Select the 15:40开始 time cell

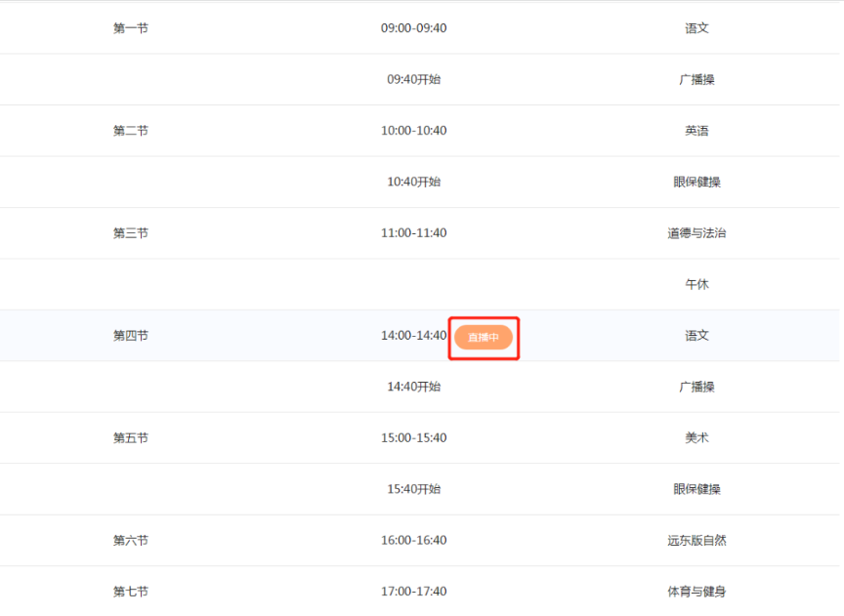pos(413,489)
